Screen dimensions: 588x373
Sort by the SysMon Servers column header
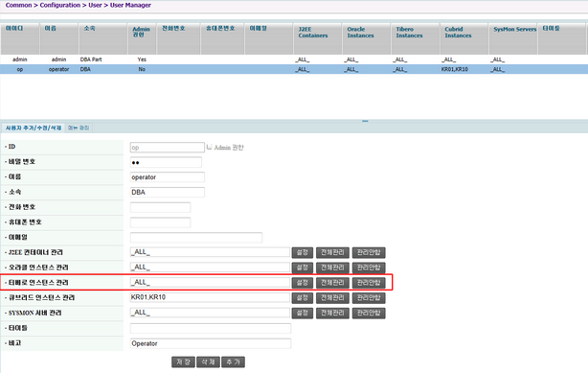click(x=513, y=38)
